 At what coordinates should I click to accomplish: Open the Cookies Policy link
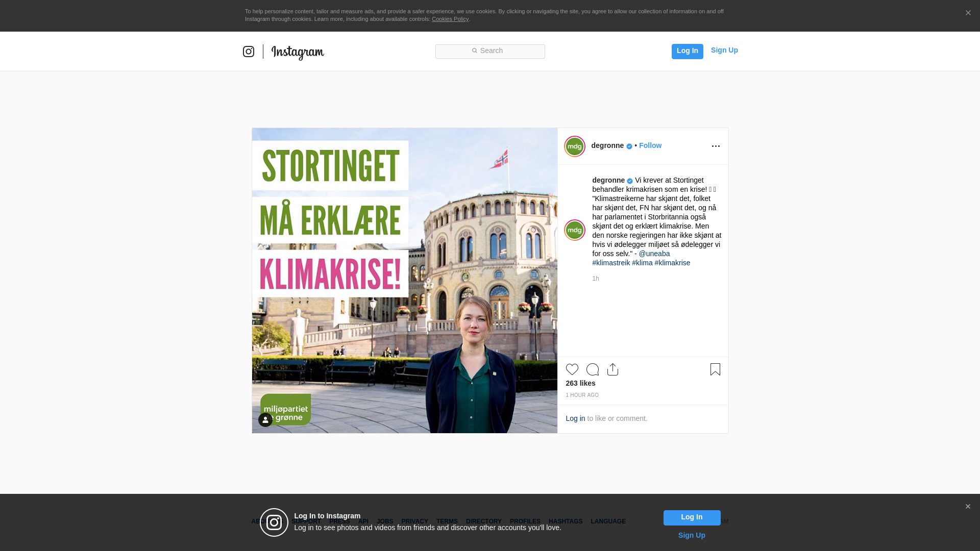(450, 19)
